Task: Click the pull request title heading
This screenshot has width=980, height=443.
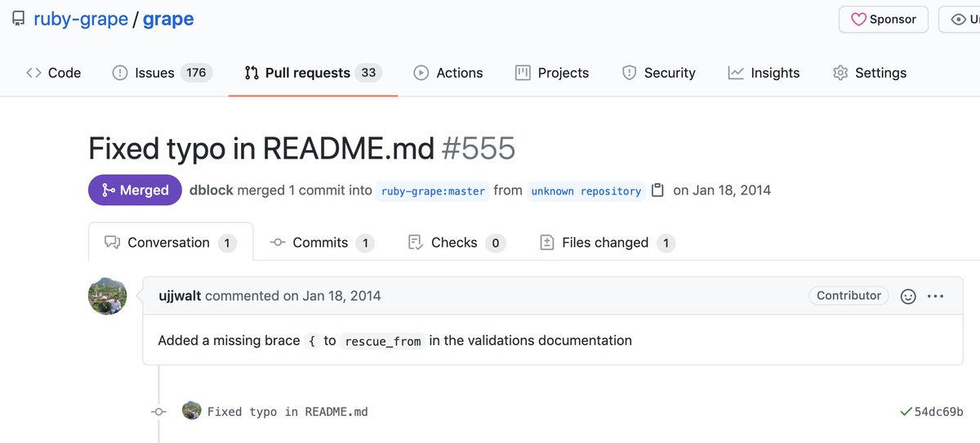Action: point(261,149)
